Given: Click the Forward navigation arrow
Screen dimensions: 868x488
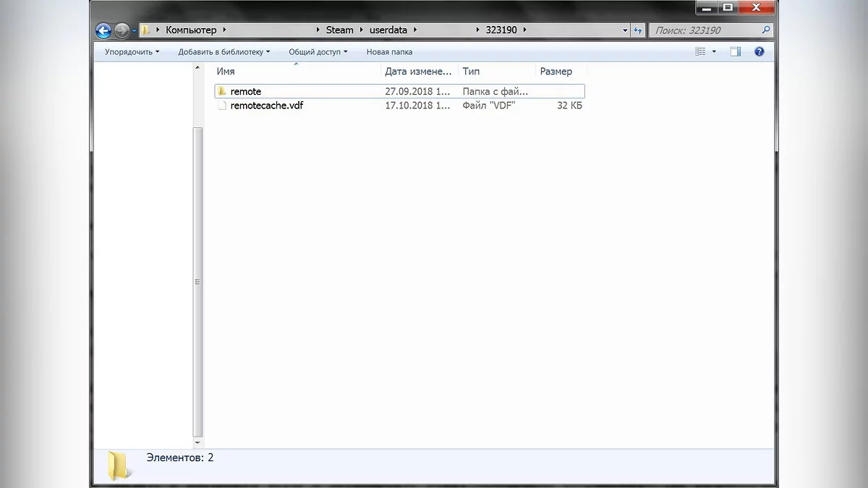Looking at the screenshot, I should tap(122, 30).
